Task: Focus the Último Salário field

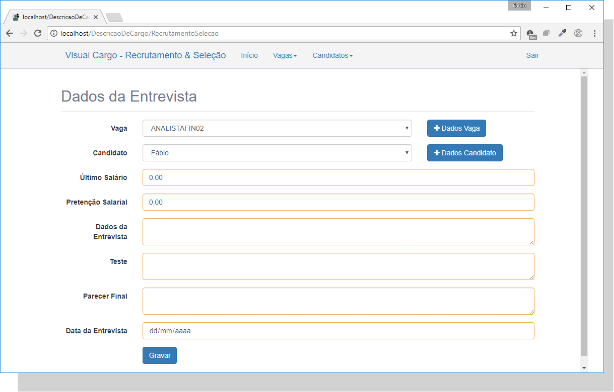Action: pyautogui.click(x=338, y=177)
